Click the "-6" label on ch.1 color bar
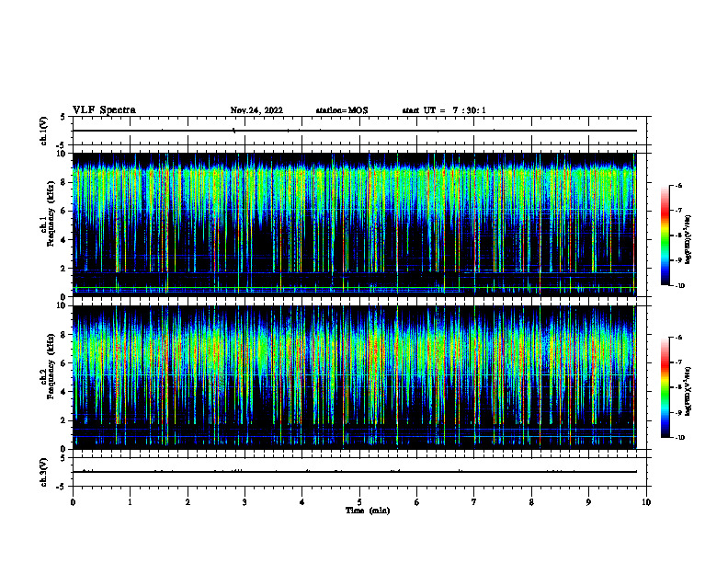Image resolution: width=728 pixels, height=563 pixels. click(x=678, y=185)
